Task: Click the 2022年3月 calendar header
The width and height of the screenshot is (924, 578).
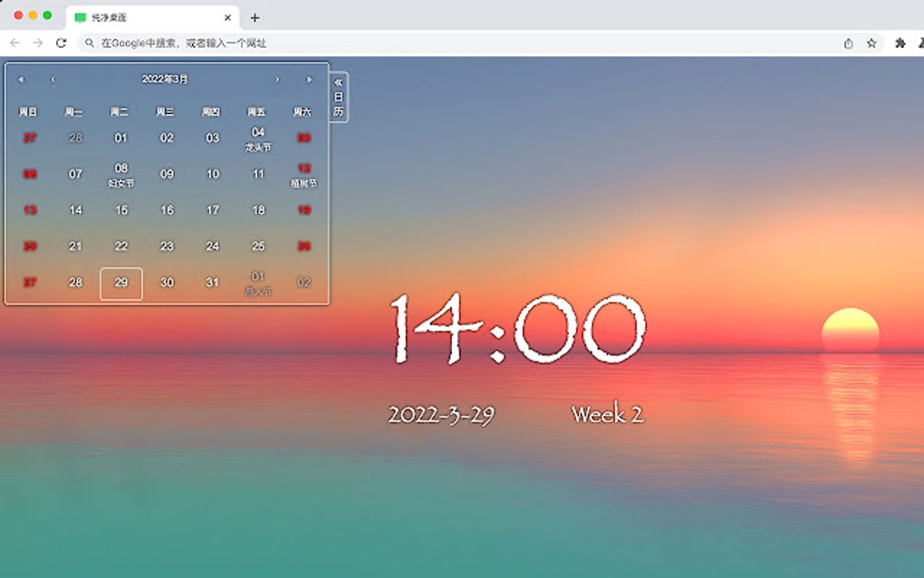Action: pos(165,79)
